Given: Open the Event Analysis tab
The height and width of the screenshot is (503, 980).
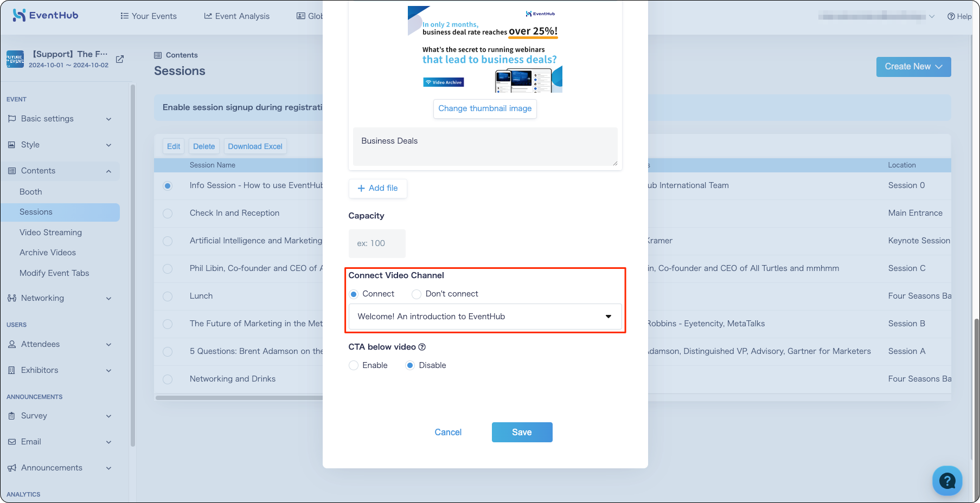Looking at the screenshot, I should pyautogui.click(x=236, y=16).
